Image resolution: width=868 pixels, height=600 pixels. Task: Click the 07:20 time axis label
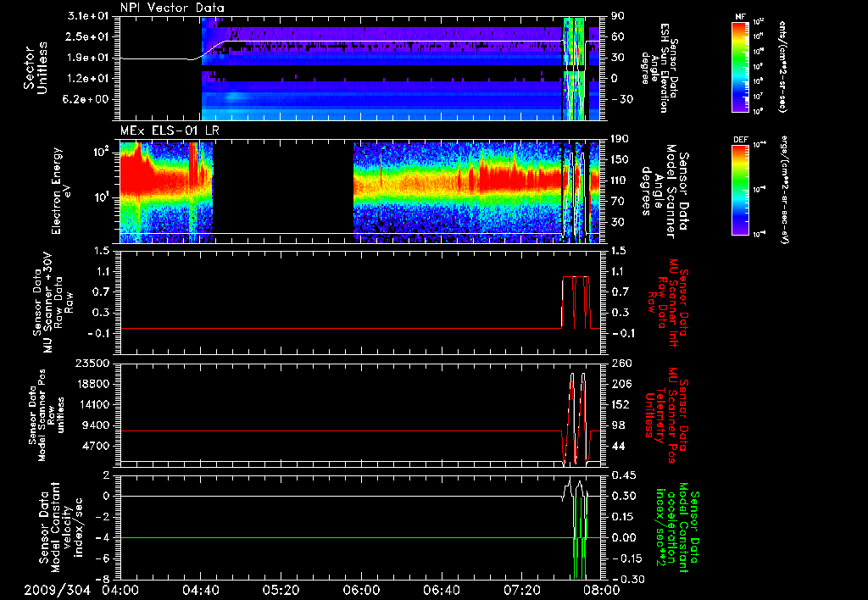pyautogui.click(x=521, y=591)
